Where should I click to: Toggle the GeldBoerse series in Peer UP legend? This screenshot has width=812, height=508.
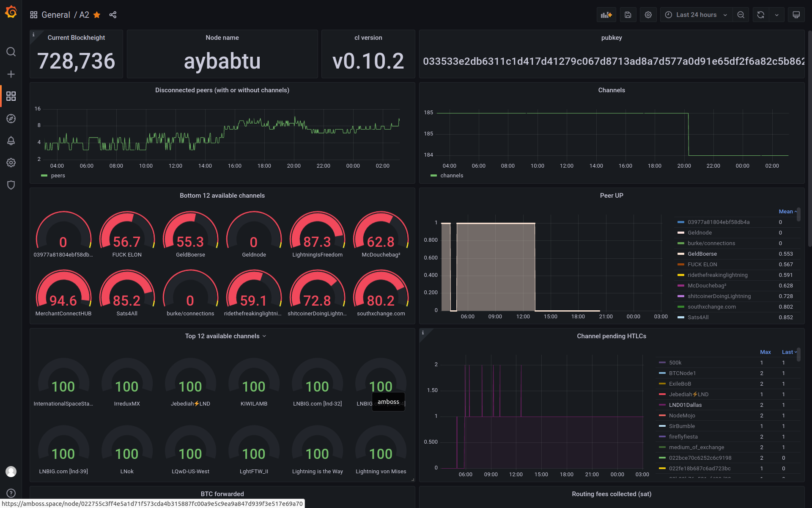702,254
